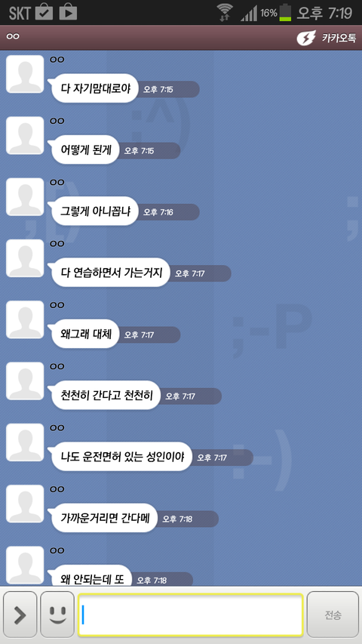Tap the 전송 send button
Image resolution: width=362 pixels, height=644 pixels.
333,615
